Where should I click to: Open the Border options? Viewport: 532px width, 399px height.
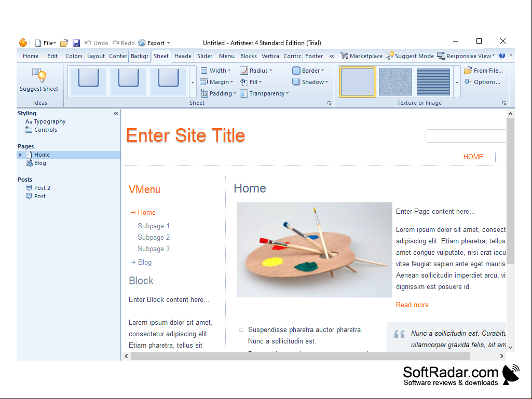coord(308,71)
